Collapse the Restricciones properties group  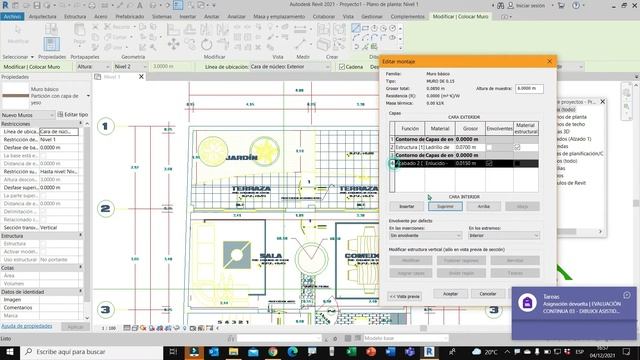(x=80, y=123)
